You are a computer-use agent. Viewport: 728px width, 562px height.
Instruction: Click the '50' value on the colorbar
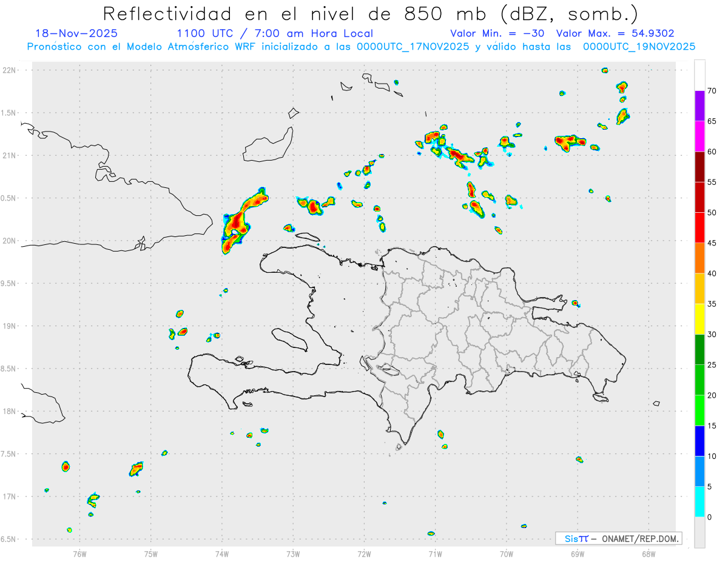(x=712, y=213)
